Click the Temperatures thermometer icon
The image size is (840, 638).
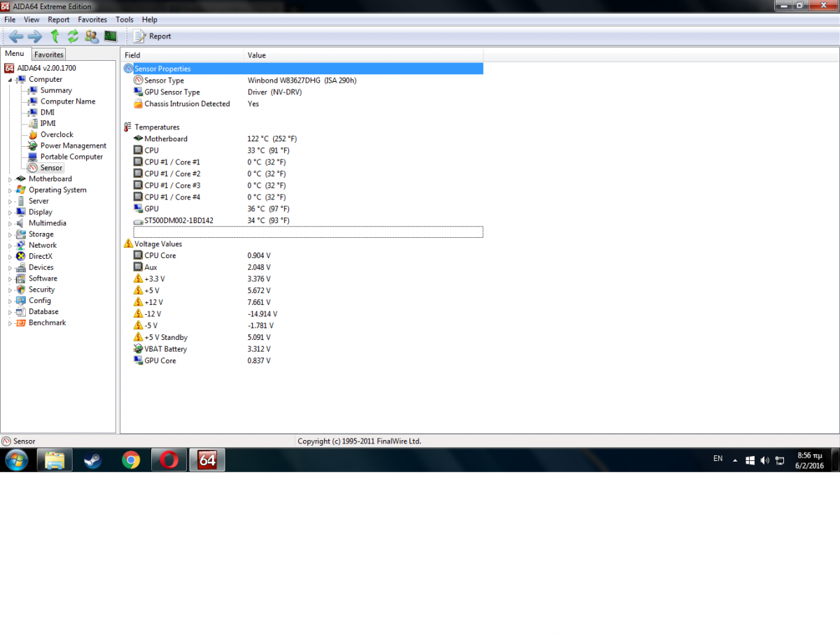pyautogui.click(x=128, y=127)
